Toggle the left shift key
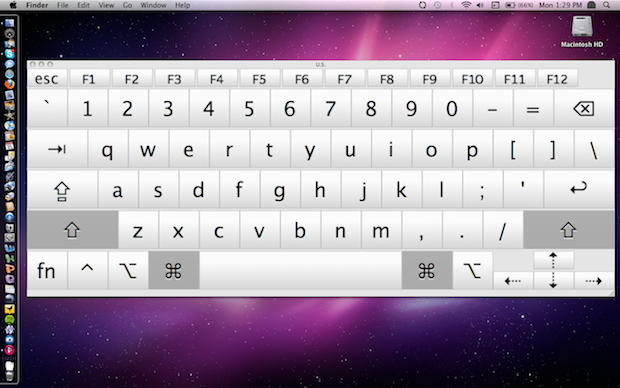The width and height of the screenshot is (620, 388). coord(72,230)
